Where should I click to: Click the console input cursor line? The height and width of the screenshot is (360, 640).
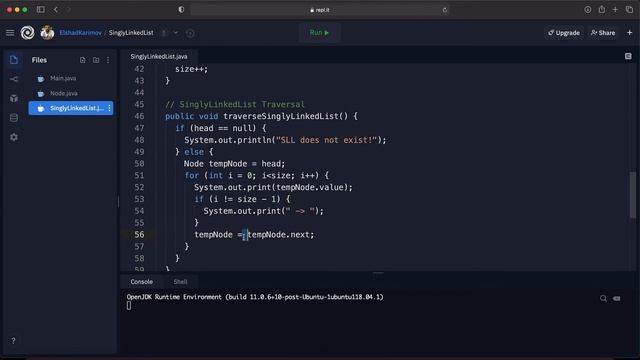129,306
